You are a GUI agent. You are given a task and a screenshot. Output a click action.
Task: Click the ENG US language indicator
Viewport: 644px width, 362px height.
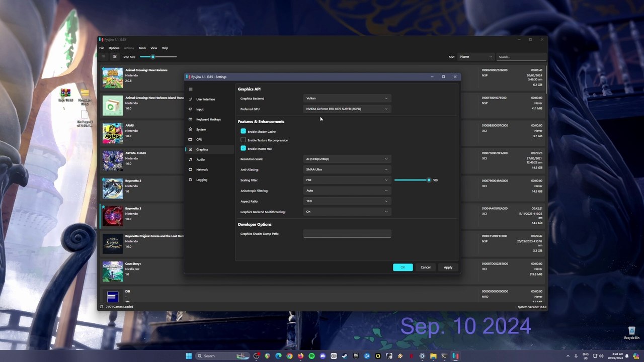586,356
